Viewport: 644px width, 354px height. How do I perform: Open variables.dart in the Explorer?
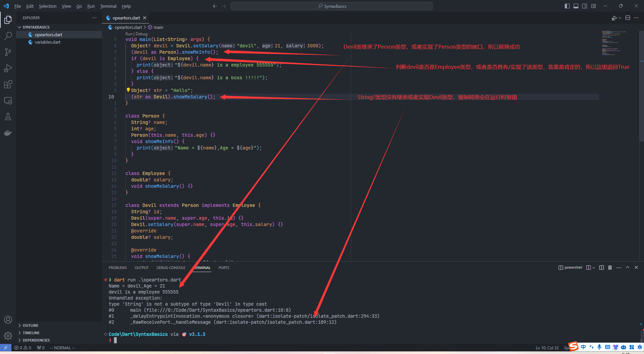[x=48, y=42]
